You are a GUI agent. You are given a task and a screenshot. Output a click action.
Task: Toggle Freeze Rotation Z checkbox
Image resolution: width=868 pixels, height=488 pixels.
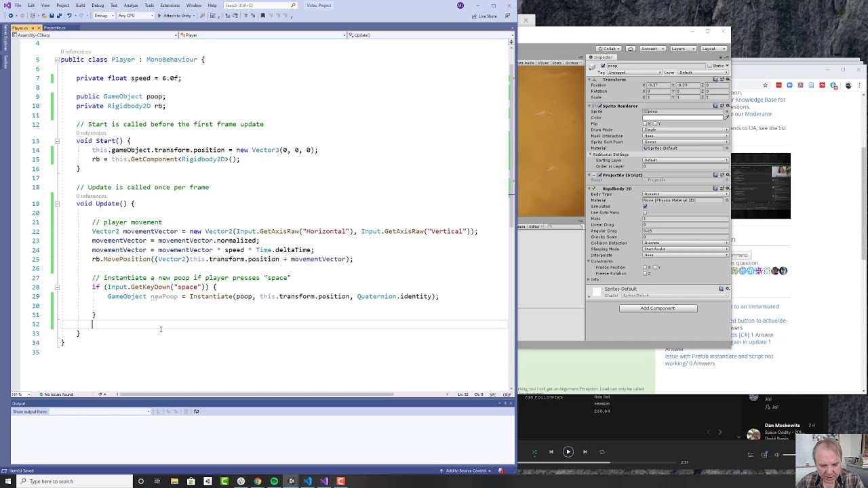pyautogui.click(x=645, y=273)
